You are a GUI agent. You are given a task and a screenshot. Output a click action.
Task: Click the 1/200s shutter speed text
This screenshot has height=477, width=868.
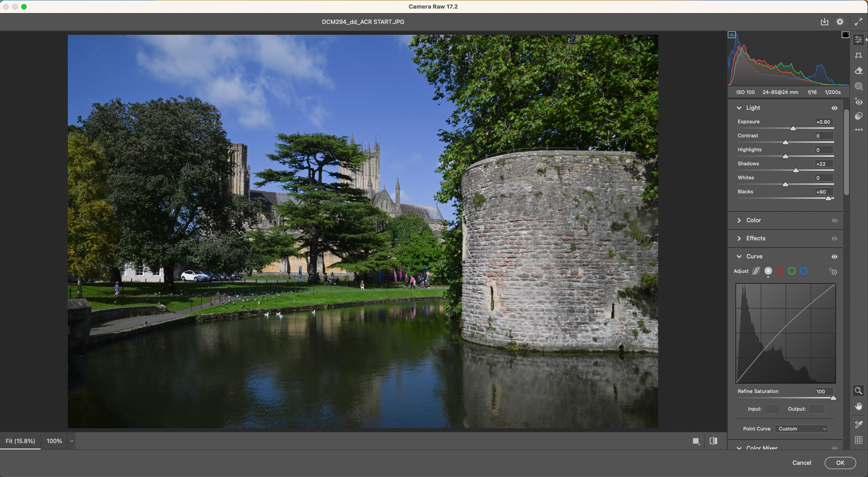pos(833,92)
